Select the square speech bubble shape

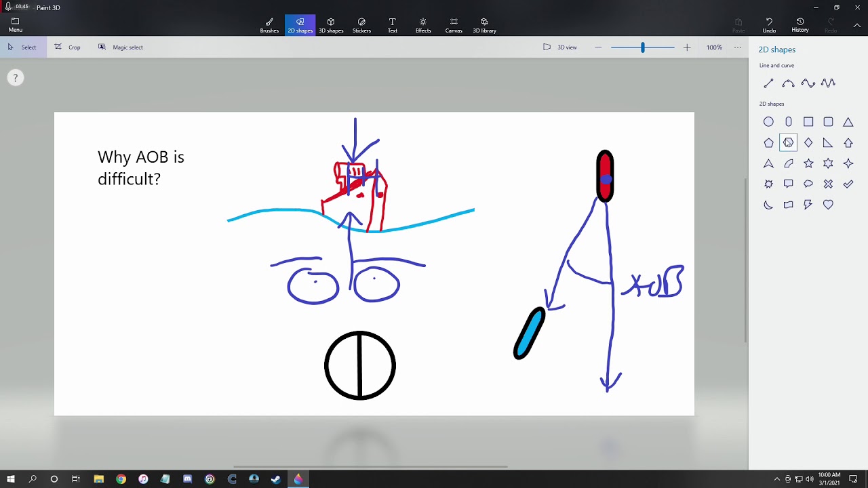[788, 184]
